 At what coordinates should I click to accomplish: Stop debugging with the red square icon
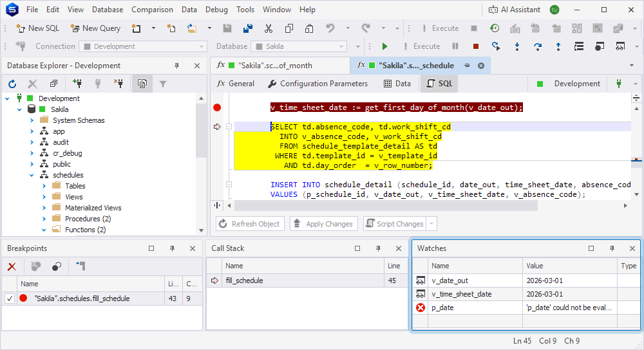[x=476, y=46]
